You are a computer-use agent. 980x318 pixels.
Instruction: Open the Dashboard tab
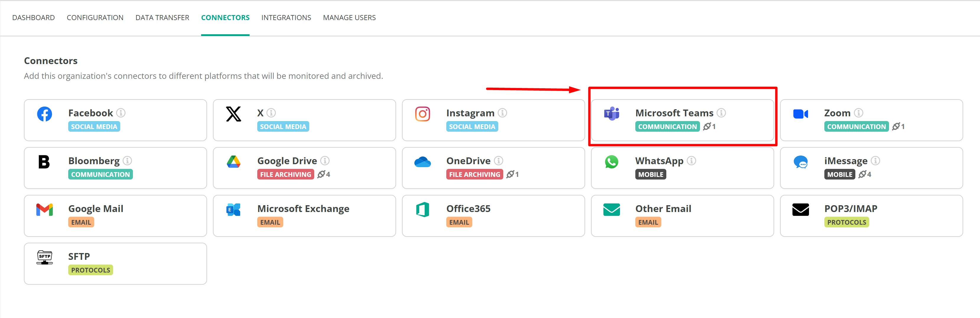pyautogui.click(x=33, y=18)
